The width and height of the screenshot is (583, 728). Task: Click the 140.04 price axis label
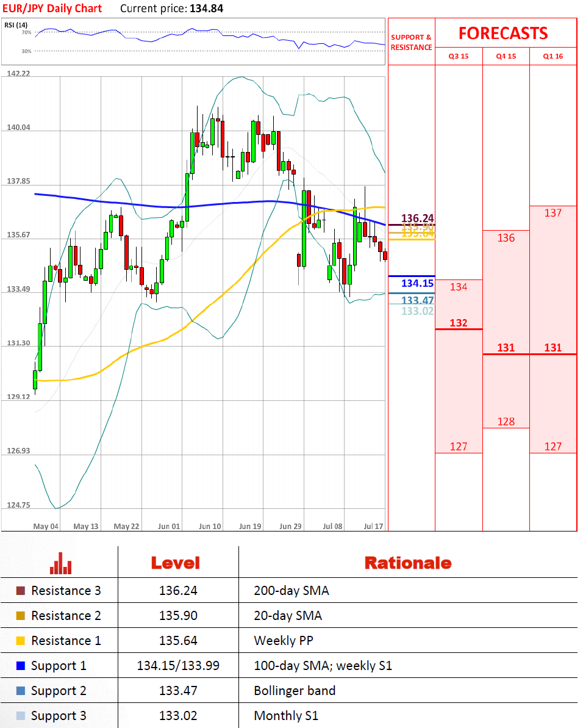tap(18, 128)
